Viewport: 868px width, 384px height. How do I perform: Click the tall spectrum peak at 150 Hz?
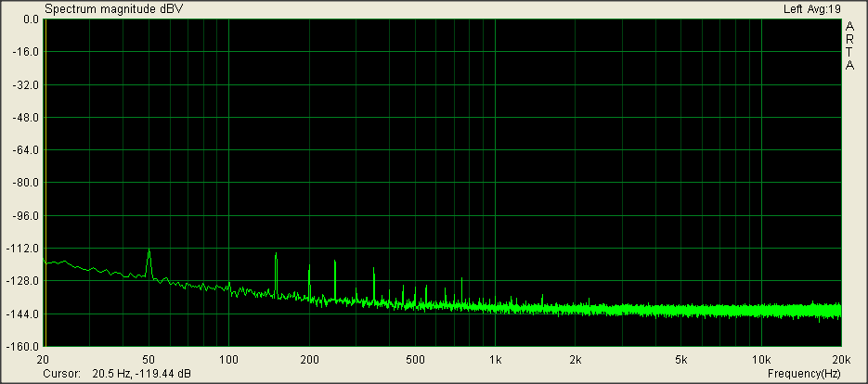point(276,275)
